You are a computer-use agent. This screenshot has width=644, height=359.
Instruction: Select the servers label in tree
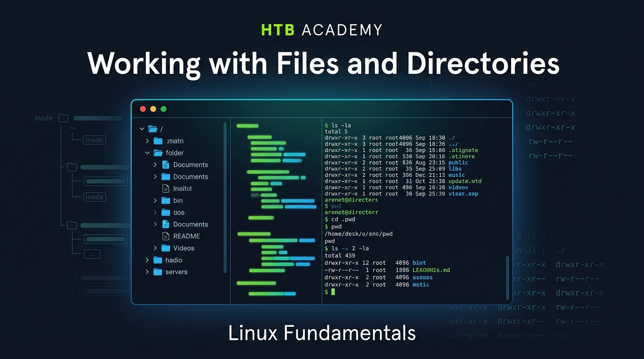pos(176,272)
